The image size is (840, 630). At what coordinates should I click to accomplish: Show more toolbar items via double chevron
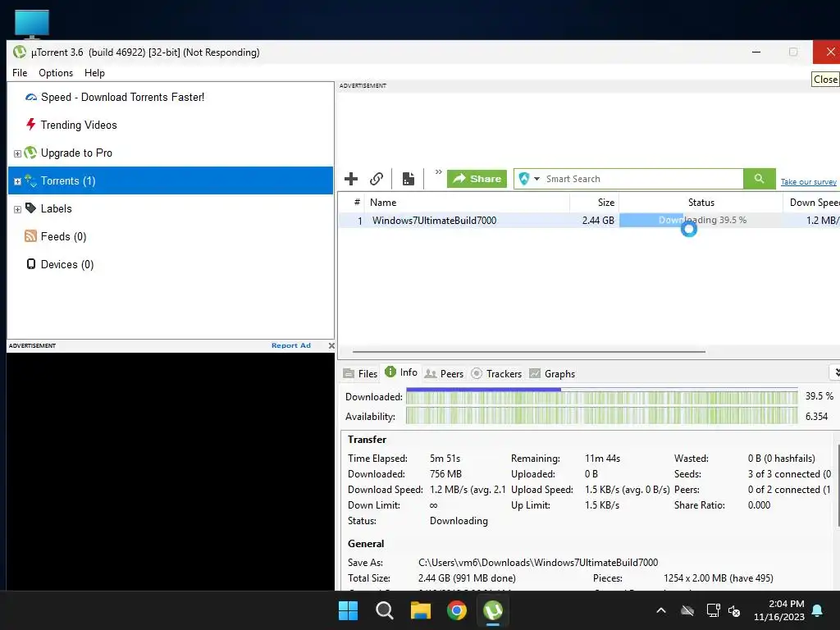438,172
